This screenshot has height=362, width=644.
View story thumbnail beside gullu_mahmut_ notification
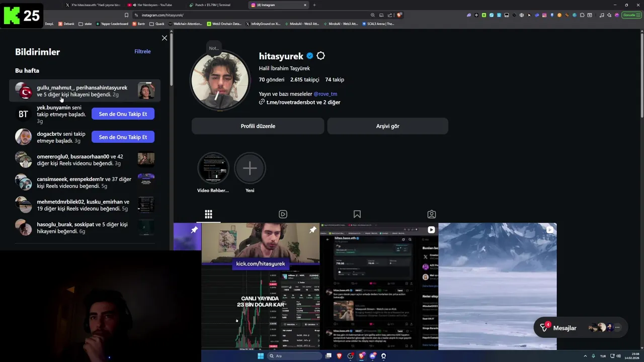[146, 90]
